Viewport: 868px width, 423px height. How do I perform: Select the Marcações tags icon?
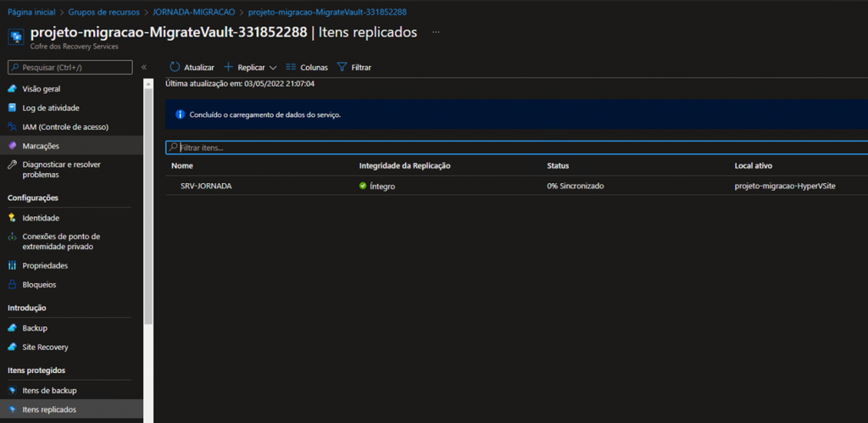click(12, 146)
